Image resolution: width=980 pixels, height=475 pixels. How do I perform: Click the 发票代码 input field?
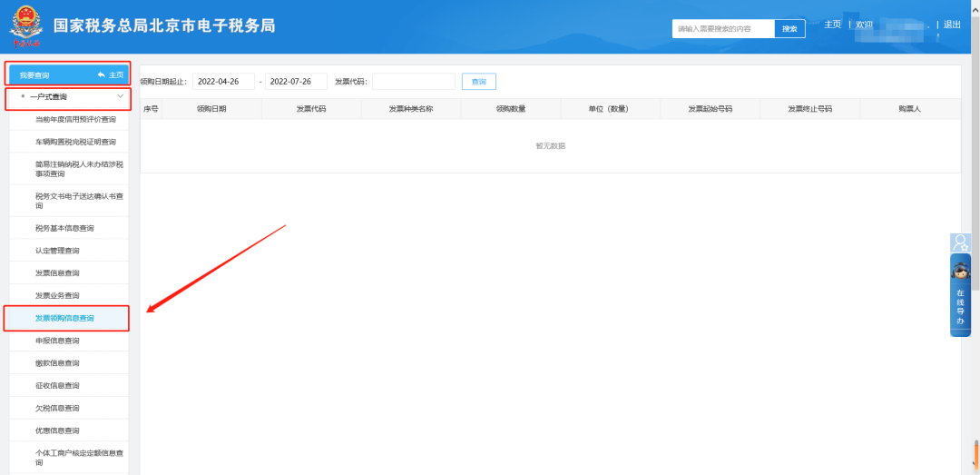pyautogui.click(x=413, y=82)
